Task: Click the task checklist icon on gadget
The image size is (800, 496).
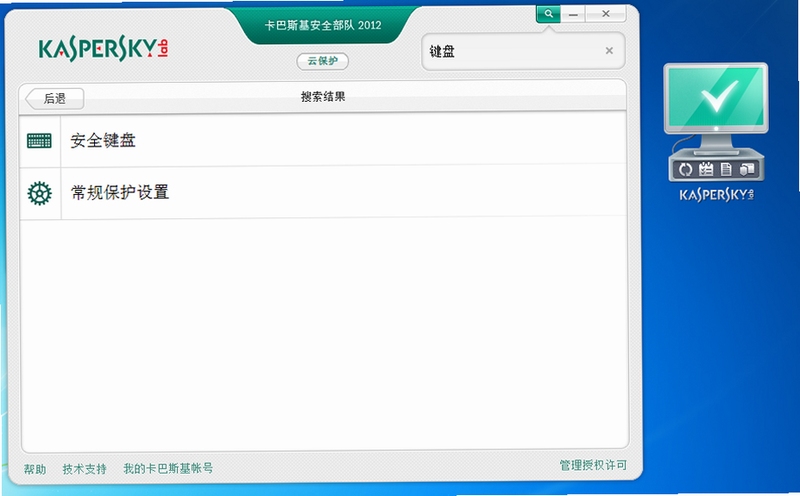Action: tap(706, 169)
